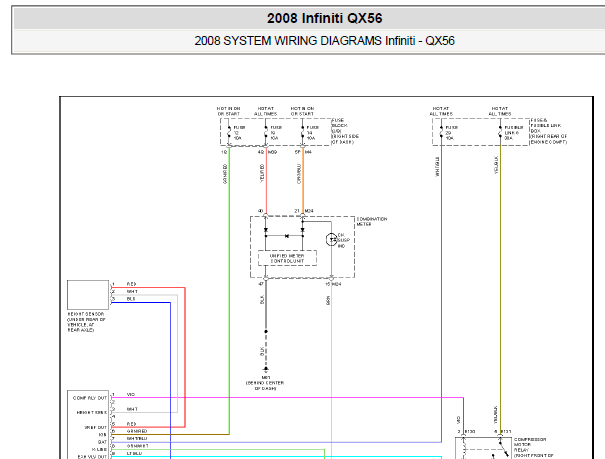Click the COMP RLY OUT pin label
The image size is (605, 459).
pos(90,398)
